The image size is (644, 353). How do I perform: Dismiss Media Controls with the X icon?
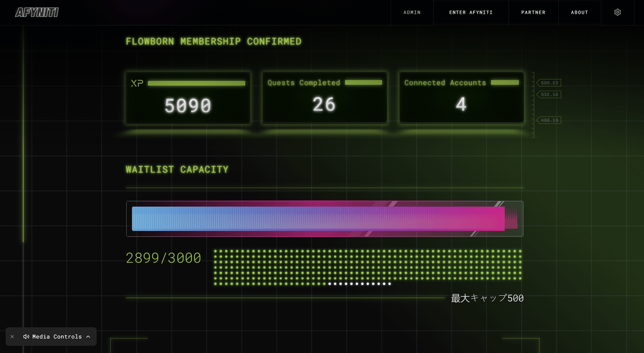click(12, 337)
